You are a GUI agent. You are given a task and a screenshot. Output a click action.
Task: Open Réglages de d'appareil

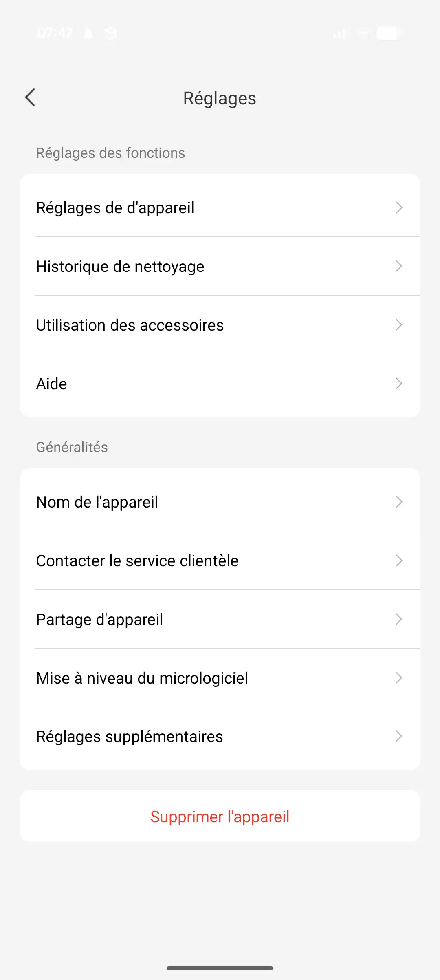click(x=115, y=208)
